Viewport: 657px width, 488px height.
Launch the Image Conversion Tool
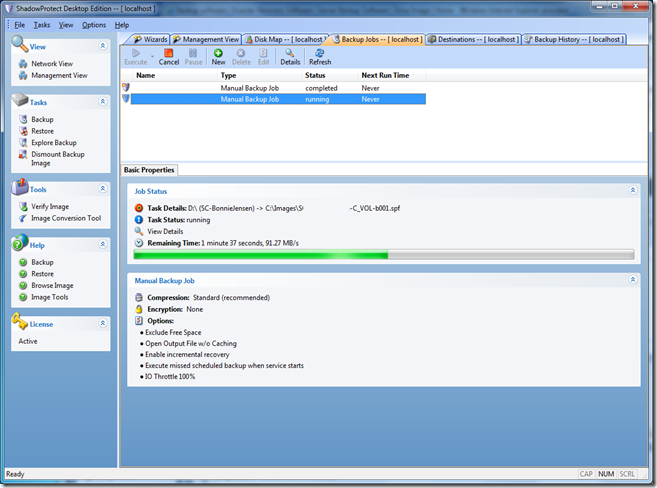coord(65,218)
